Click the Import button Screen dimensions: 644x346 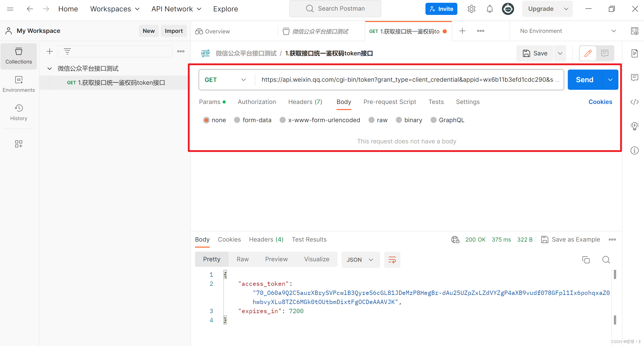174,31
